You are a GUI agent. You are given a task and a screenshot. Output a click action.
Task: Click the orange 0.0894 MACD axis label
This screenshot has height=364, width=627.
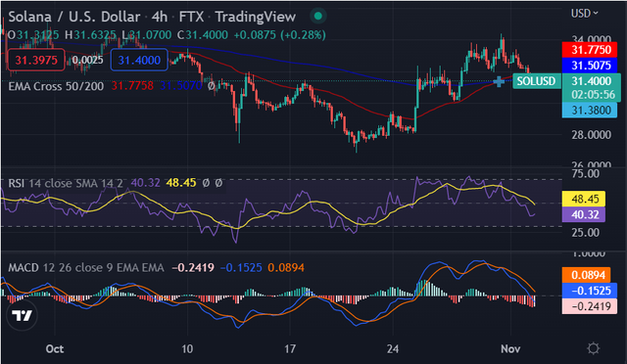(587, 275)
